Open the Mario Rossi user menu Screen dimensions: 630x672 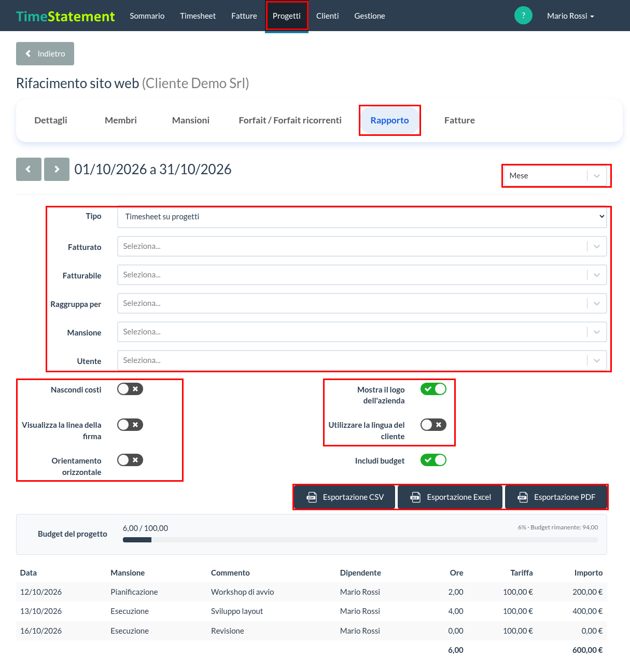click(570, 16)
